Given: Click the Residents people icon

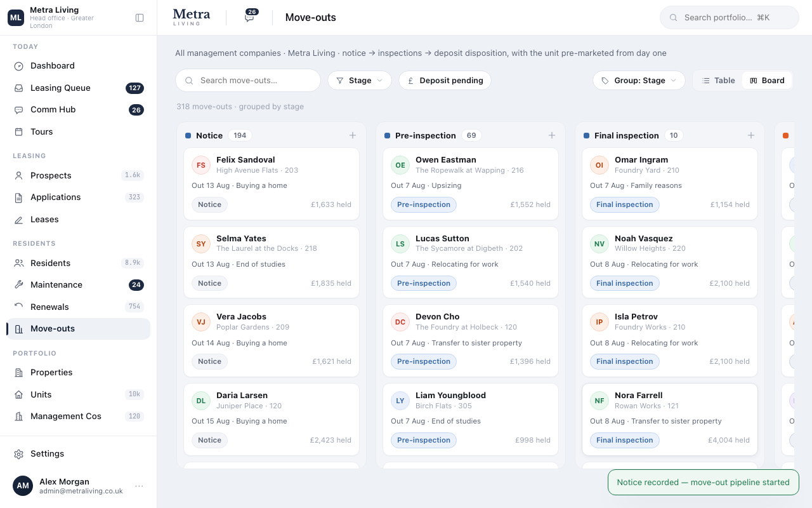Looking at the screenshot, I should 18,264.
